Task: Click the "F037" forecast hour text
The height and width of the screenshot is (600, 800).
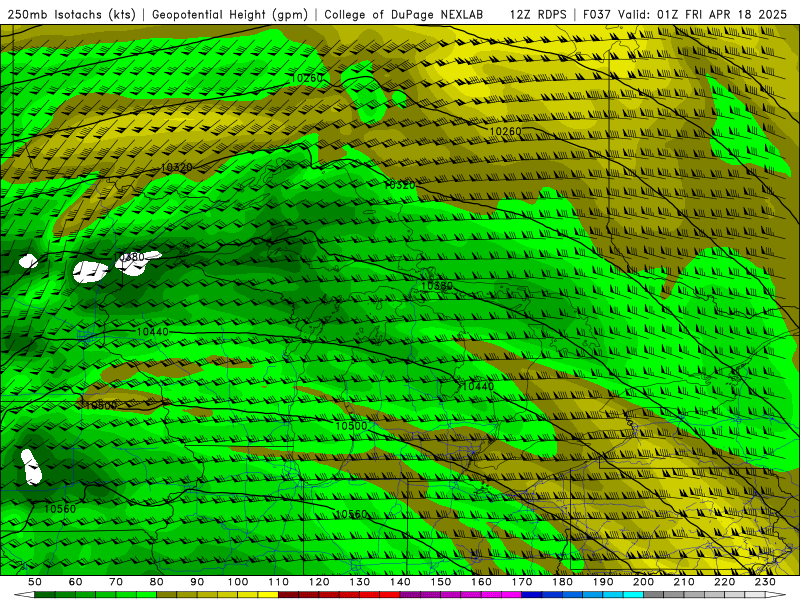Action: click(x=597, y=14)
